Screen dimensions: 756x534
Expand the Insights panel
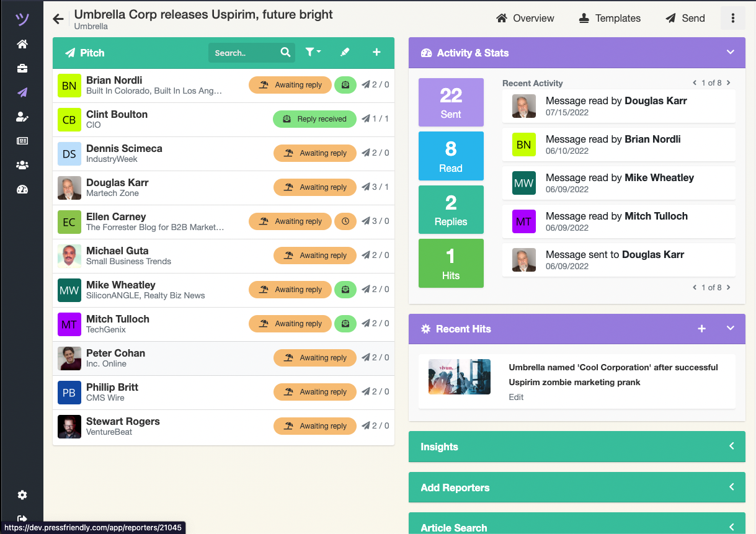point(731,447)
